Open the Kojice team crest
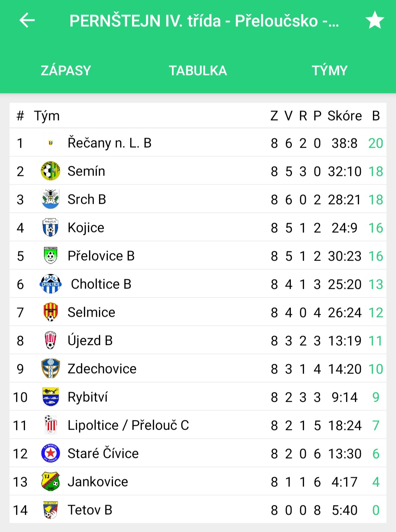396x532 pixels. click(x=51, y=227)
